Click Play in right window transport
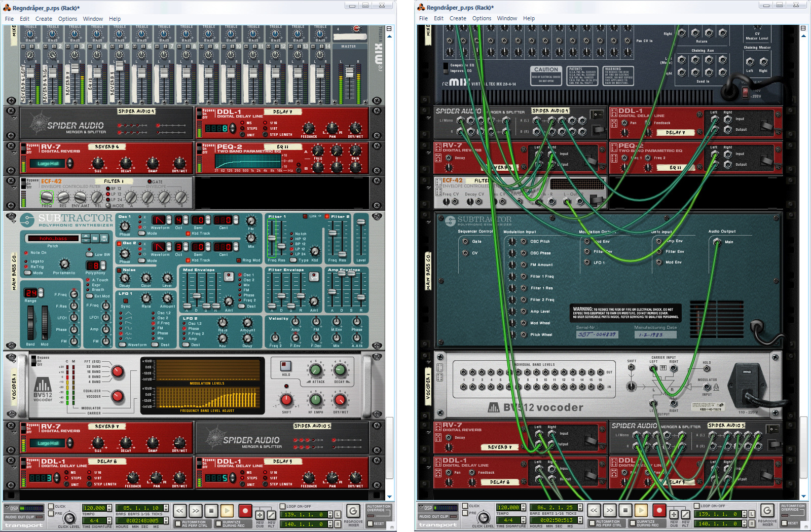 (641, 510)
